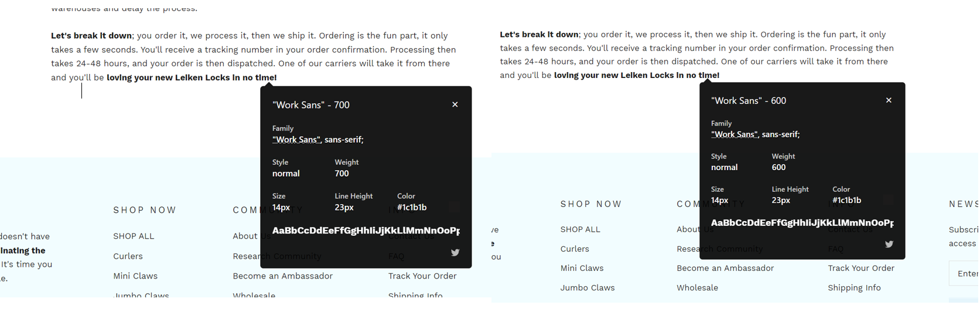This screenshot has width=980, height=322.
Task: Select Curlers link in right screenshot footer
Action: 575,249
